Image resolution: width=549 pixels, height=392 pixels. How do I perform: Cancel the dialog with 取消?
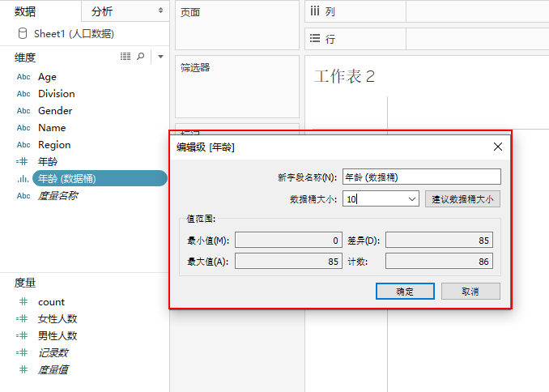470,291
